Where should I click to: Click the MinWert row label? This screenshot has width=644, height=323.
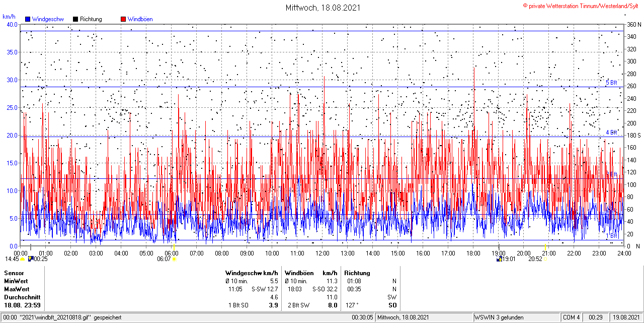pos(16,281)
